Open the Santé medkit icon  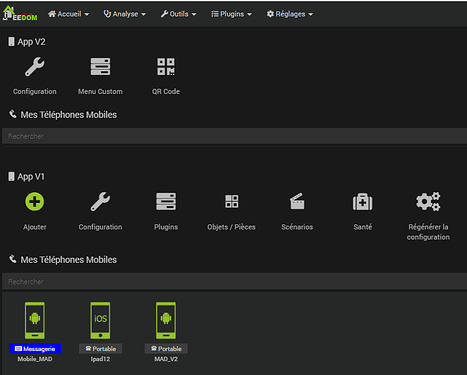click(x=363, y=202)
